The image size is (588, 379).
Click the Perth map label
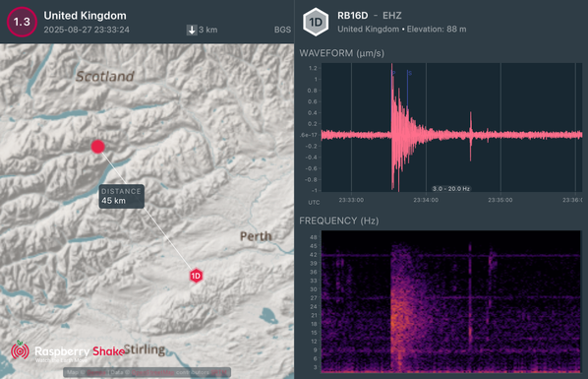click(x=256, y=236)
